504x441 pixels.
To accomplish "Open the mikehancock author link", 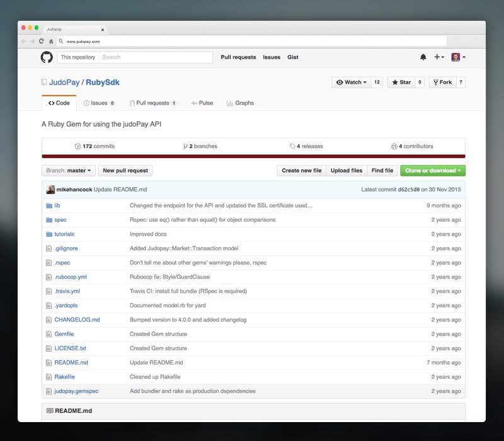I will pyautogui.click(x=74, y=190).
